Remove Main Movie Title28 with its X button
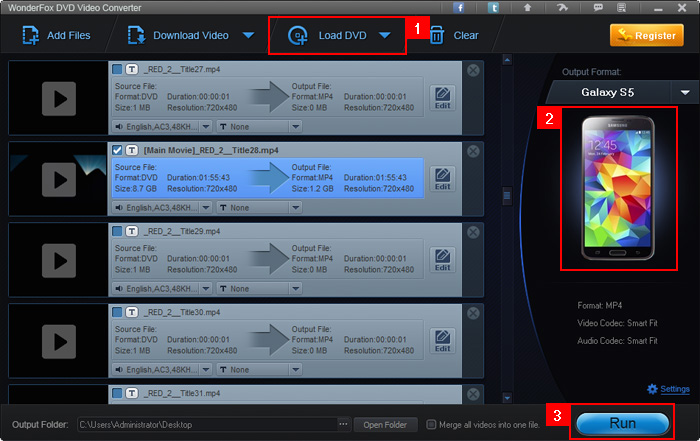700x441 pixels. [473, 151]
